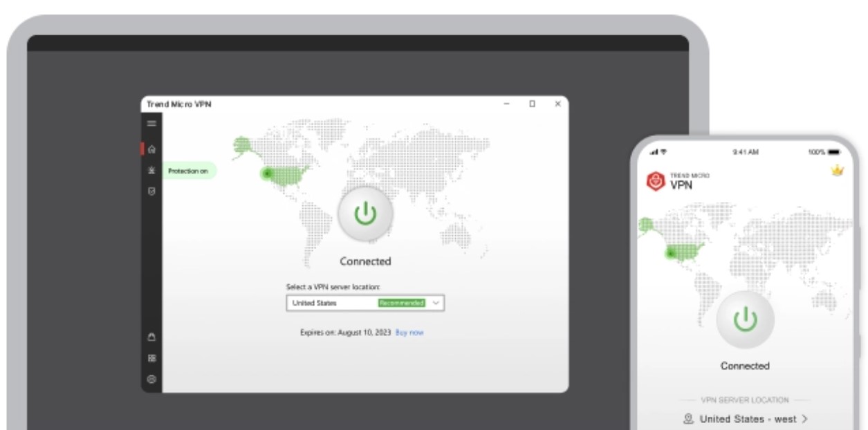Open the shopping bag icon in sidebar

152,337
